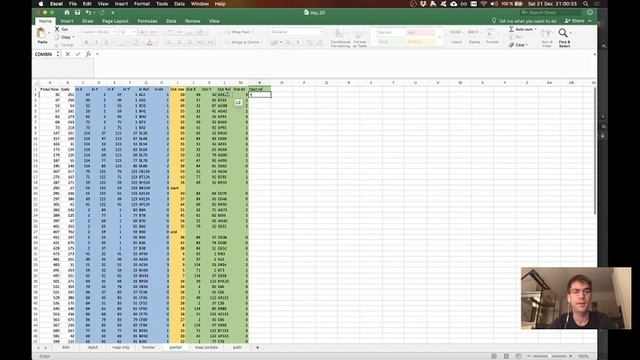This screenshot has height=360, width=640.
Task: Apply bold formatting
Action: coord(86,42)
